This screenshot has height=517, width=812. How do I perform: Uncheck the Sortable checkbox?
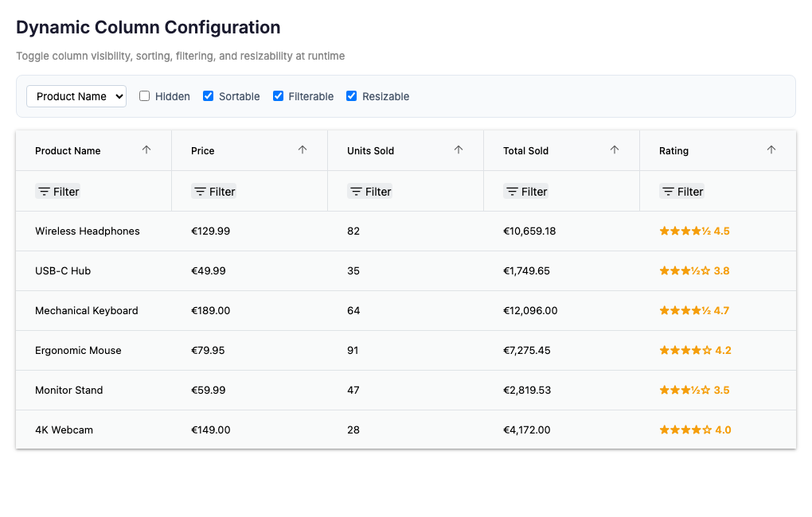209,96
